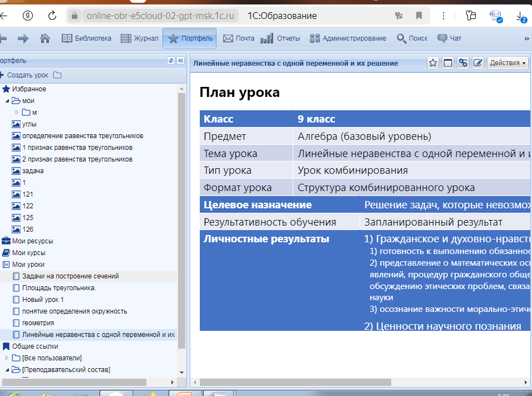Open lesson Новый урок 1
This screenshot has width=532, height=396.
pyautogui.click(x=43, y=300)
